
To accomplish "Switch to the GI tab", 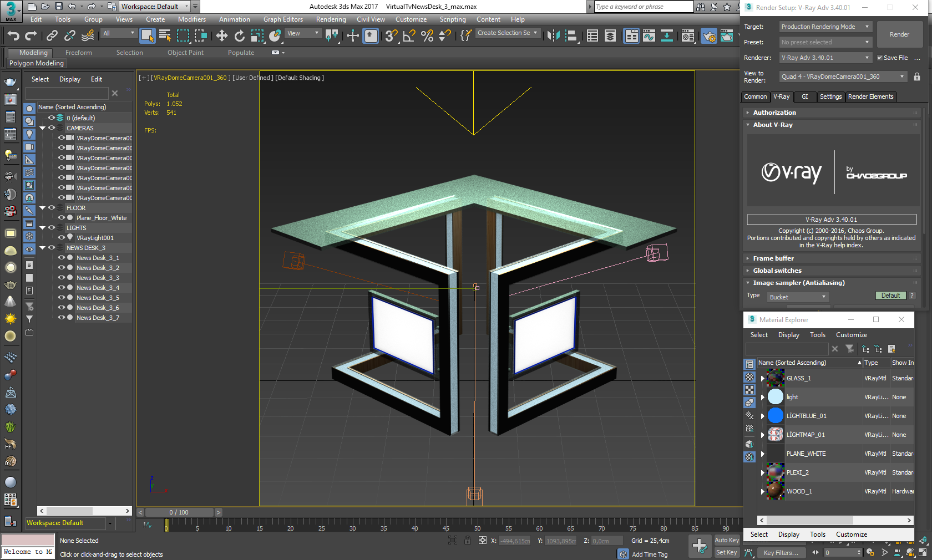I will pyautogui.click(x=804, y=96).
